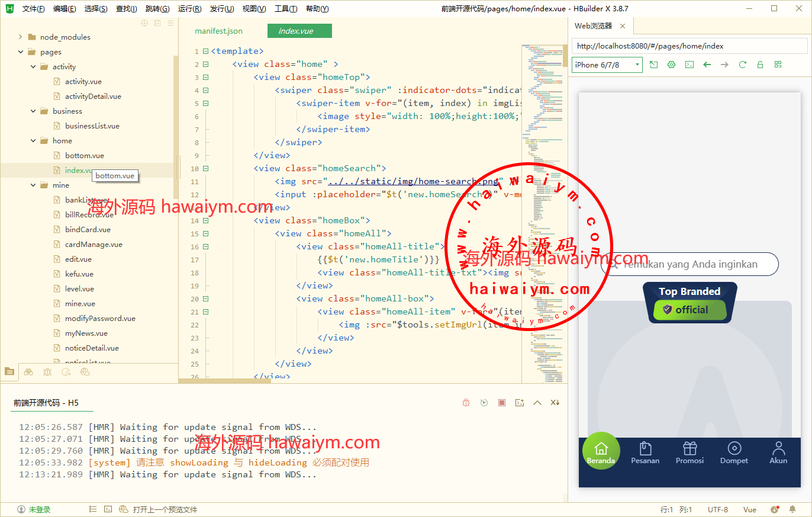Open the search binoculars icon in sidebar bottom

click(28, 372)
